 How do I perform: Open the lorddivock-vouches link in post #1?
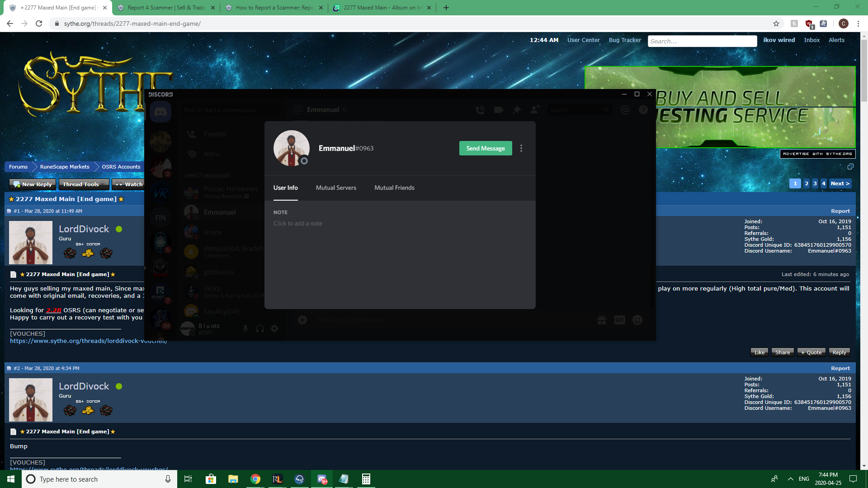point(89,341)
